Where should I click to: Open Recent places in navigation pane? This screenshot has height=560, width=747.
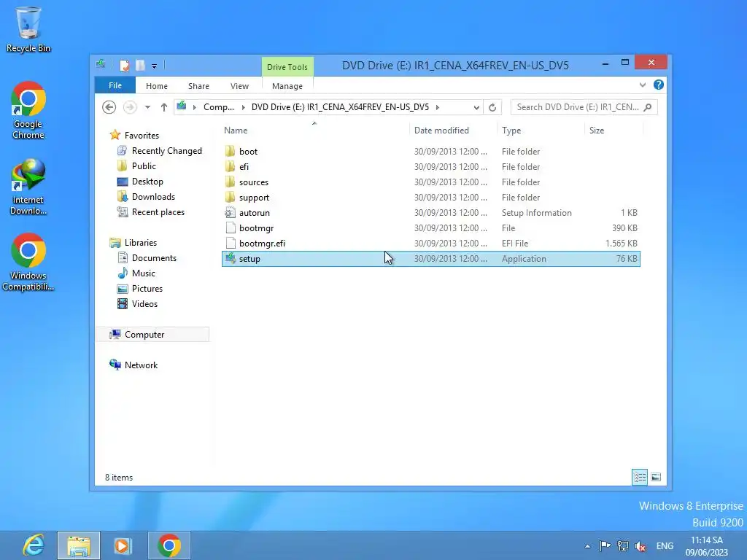[x=158, y=212]
